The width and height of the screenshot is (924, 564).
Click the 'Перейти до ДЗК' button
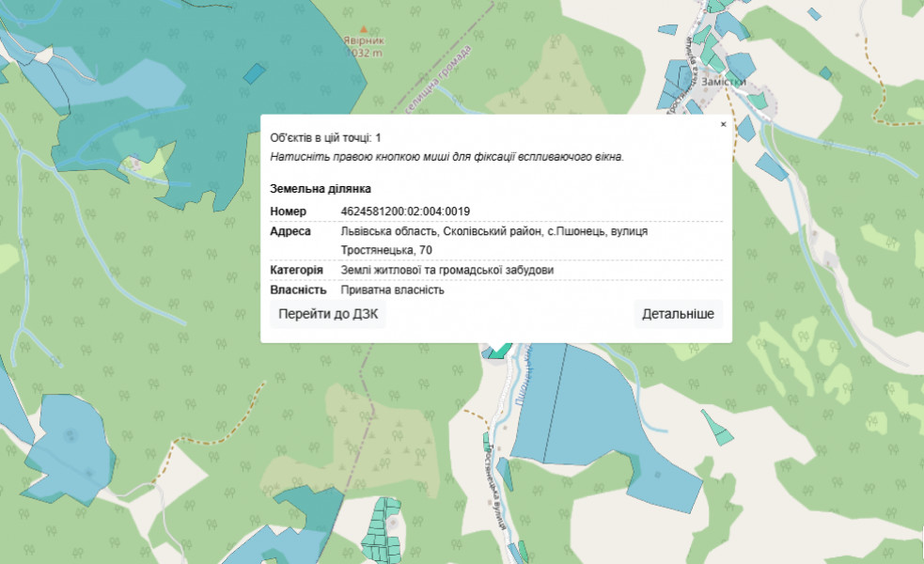click(328, 314)
